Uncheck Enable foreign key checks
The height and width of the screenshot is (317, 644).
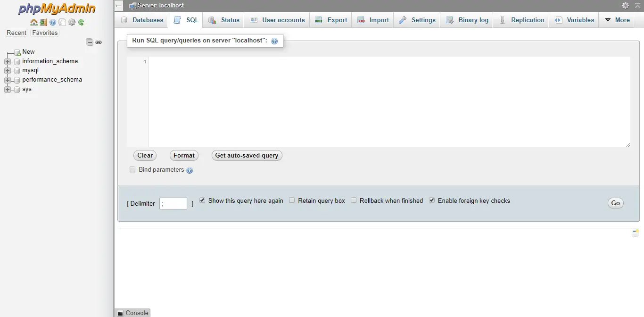click(432, 200)
